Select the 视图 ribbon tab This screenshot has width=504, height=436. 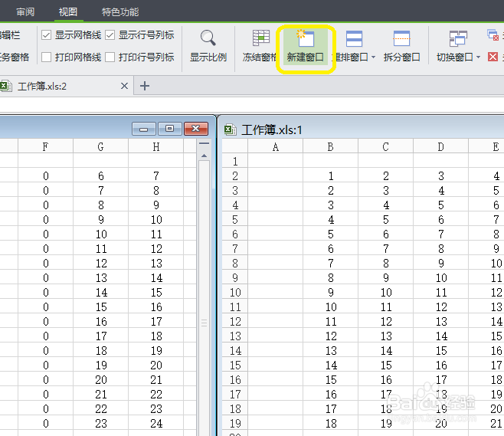point(68,12)
